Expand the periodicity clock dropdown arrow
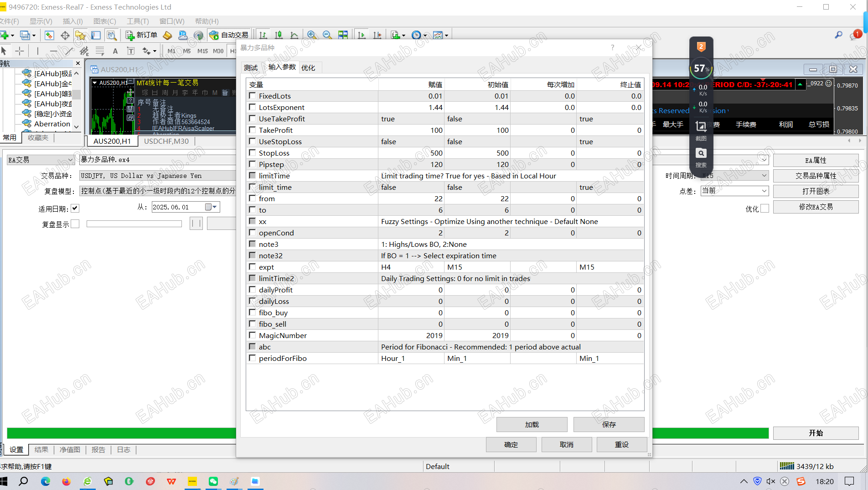This screenshot has width=868, height=490. [425, 36]
